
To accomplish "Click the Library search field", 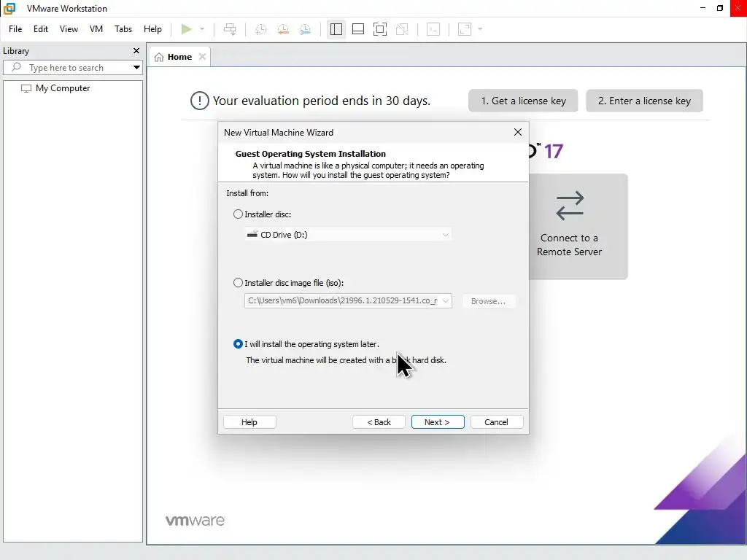I will 71,68.
